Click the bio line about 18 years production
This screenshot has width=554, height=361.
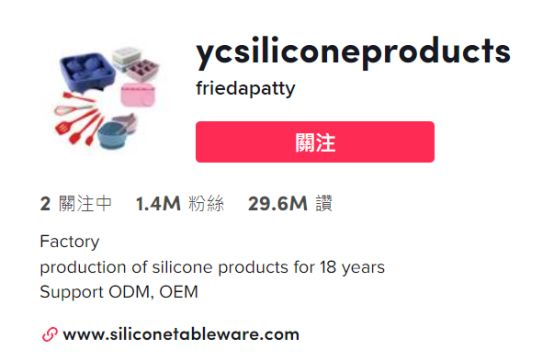pos(212,267)
